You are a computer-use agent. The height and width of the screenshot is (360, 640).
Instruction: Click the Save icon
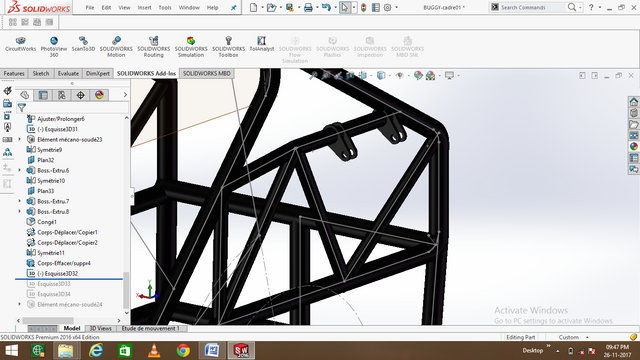pos(290,7)
